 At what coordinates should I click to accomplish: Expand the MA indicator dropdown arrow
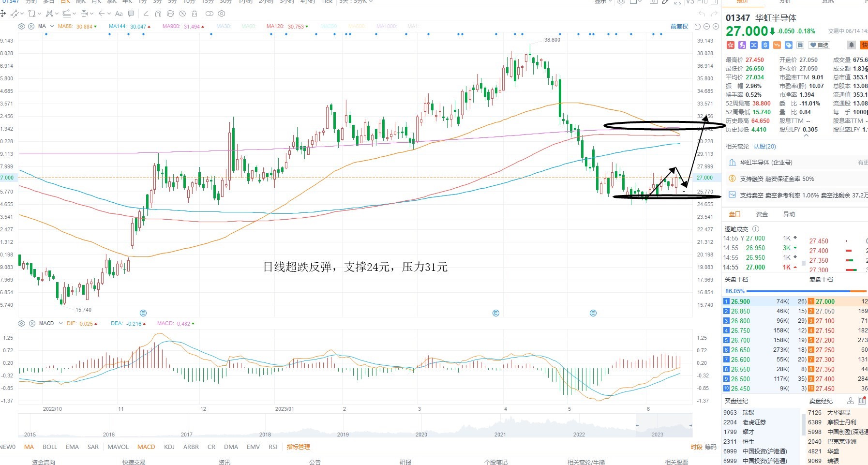point(52,26)
